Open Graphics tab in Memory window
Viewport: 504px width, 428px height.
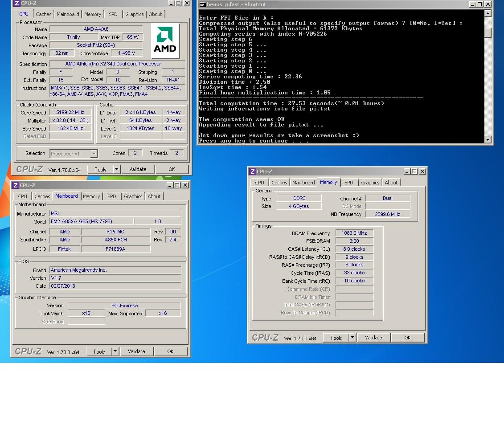[x=370, y=183]
